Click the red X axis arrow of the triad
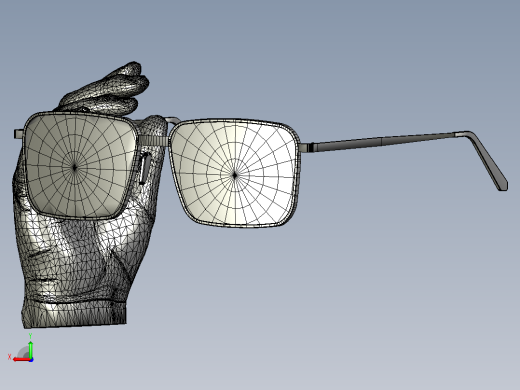 (x=21, y=360)
